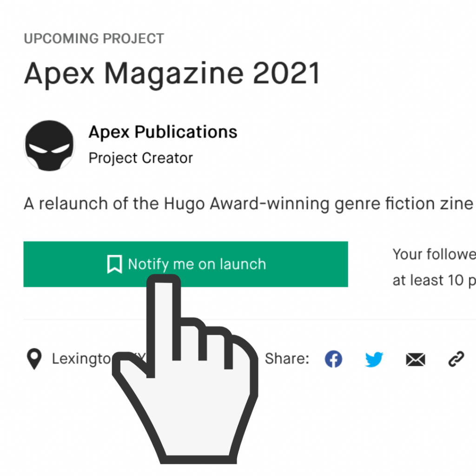Copy the project link using the chain icon
The height and width of the screenshot is (476, 476).
tap(456, 359)
